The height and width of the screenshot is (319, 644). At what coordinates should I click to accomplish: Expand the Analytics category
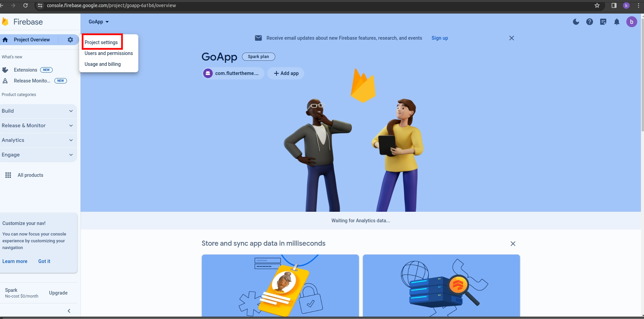(37, 140)
